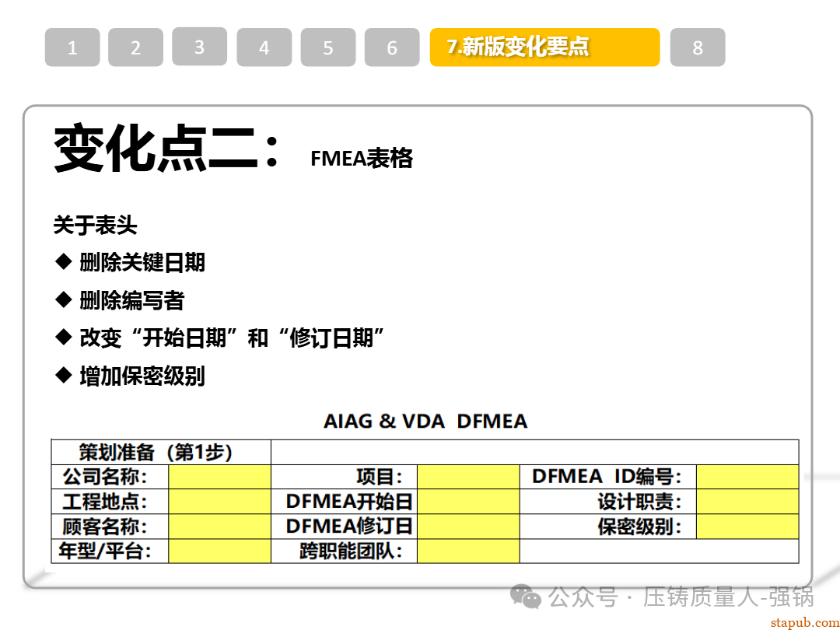Click the yellow field beside DFMEA ID编号
The height and width of the screenshot is (630, 840).
(x=747, y=477)
